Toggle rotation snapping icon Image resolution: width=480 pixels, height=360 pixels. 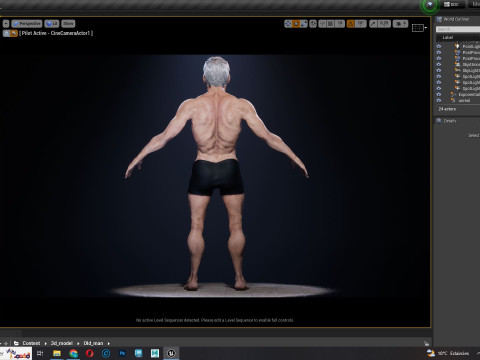pos(350,24)
